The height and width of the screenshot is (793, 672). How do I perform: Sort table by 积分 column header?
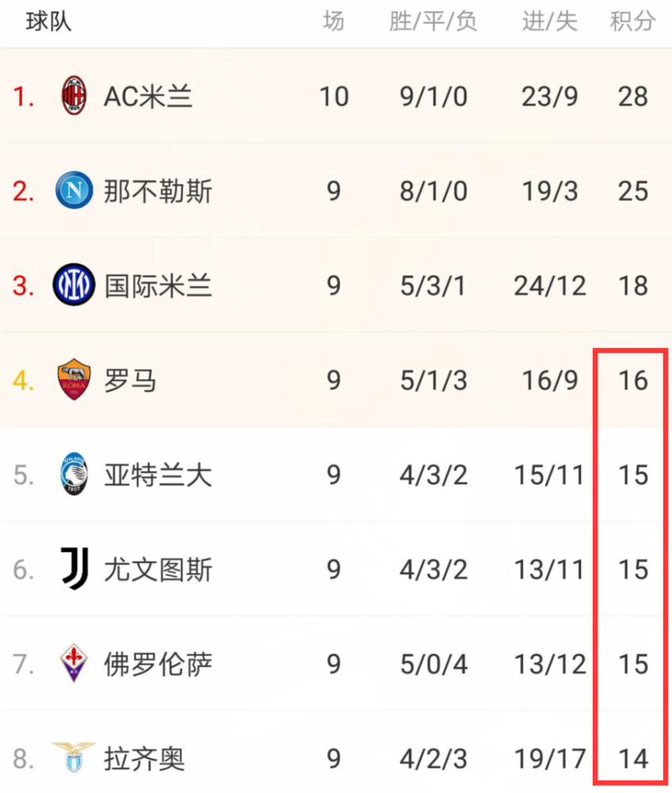pyautogui.click(x=632, y=21)
